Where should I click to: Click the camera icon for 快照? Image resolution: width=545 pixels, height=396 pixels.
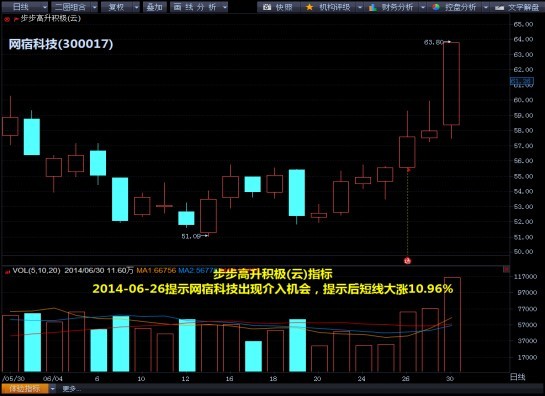coord(267,7)
